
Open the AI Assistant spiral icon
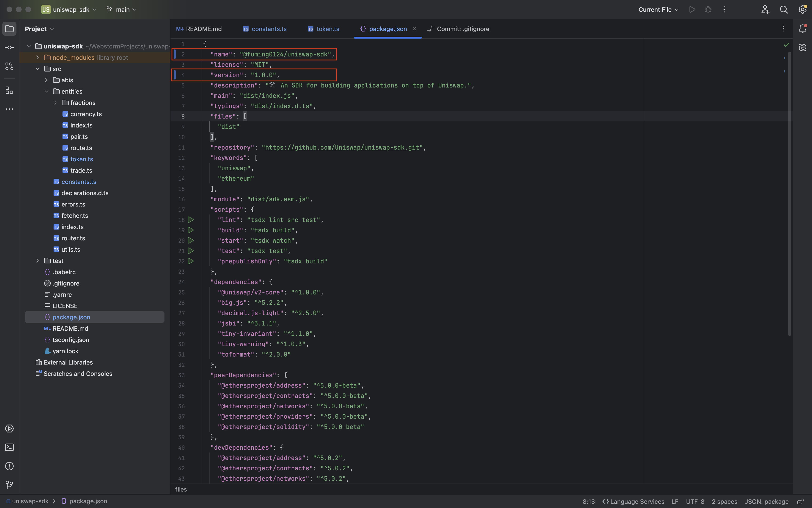803,48
